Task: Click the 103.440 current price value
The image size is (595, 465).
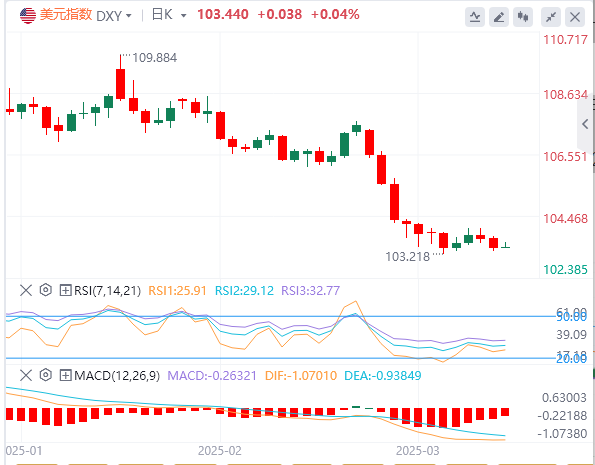Action: [x=223, y=14]
